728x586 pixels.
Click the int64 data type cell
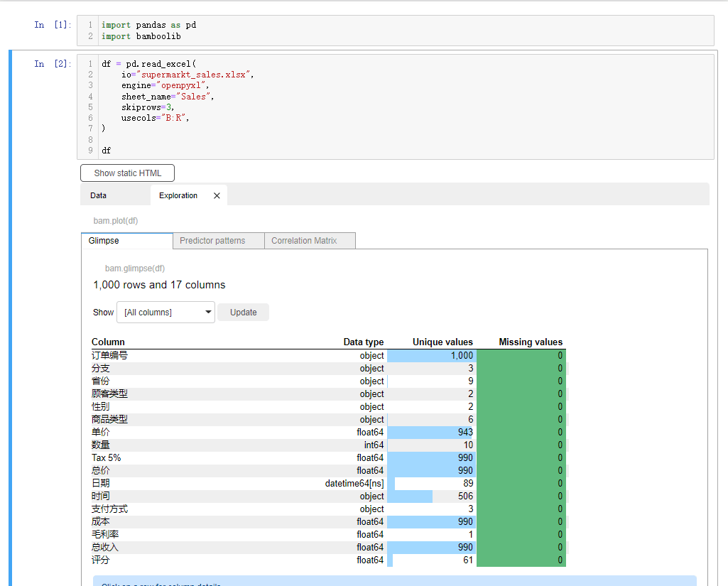(374, 445)
